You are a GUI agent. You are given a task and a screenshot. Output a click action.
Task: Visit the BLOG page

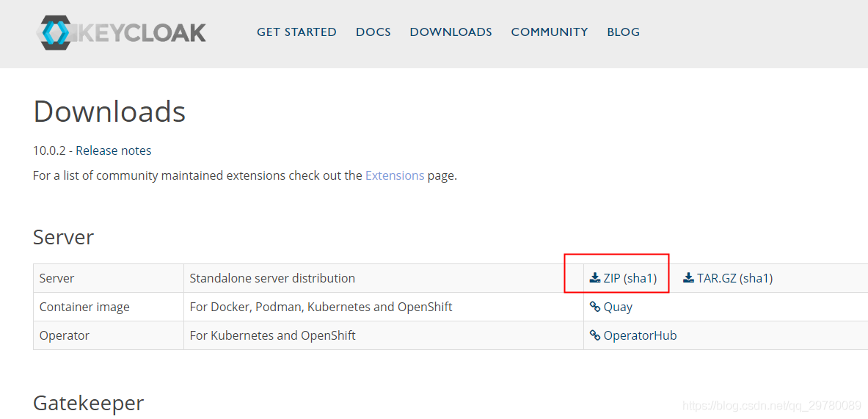tap(624, 32)
